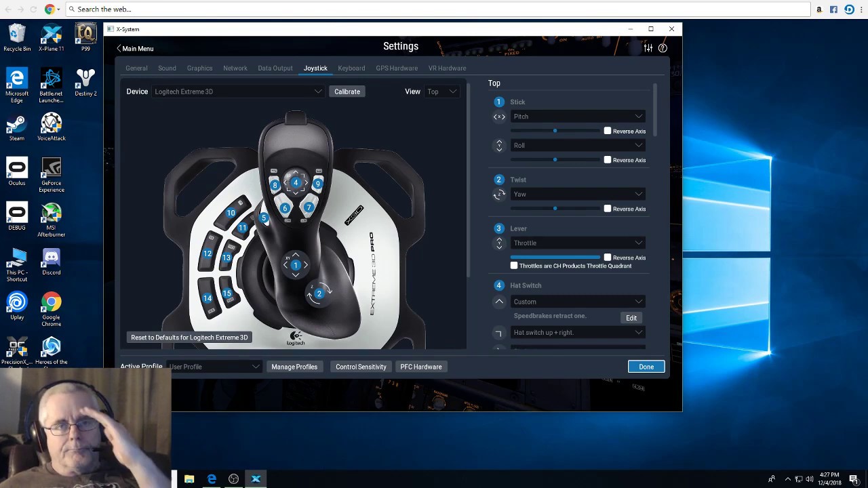Open the Amazon bookmark icon in top bar
The image size is (868, 488).
[819, 9]
